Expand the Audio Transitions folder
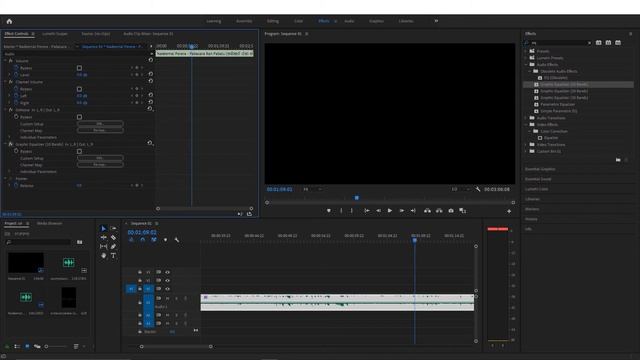 click(x=526, y=118)
